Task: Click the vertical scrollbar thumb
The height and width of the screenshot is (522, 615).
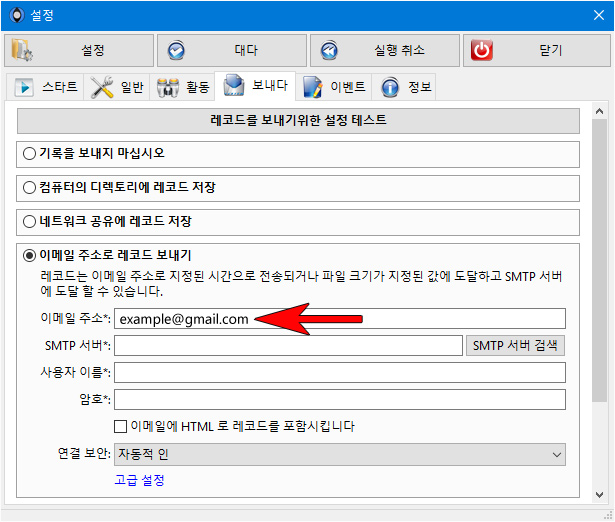Action: point(599,260)
